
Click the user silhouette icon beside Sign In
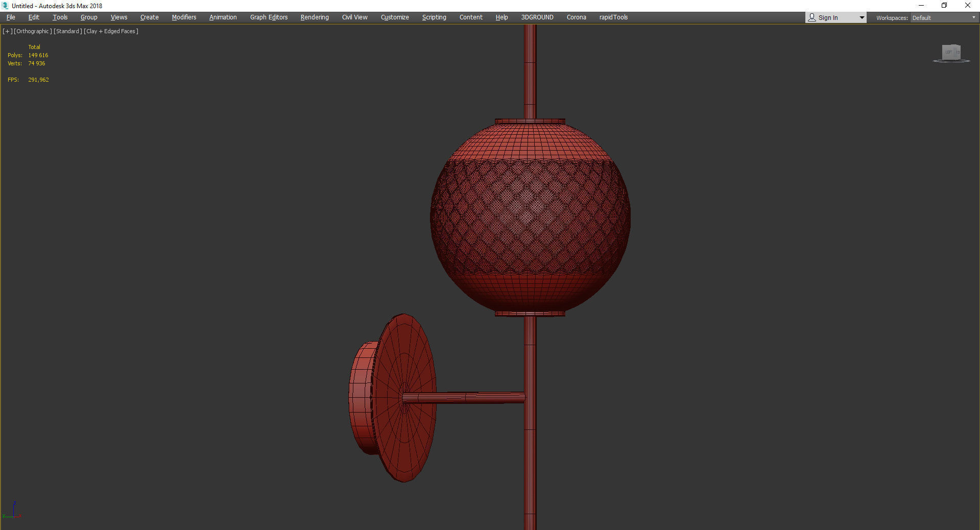pyautogui.click(x=812, y=18)
